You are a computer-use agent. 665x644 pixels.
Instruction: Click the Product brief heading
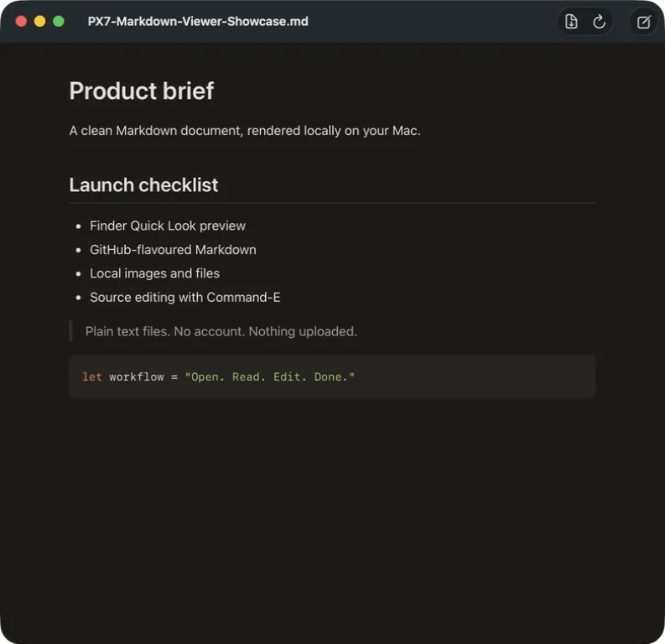point(142,91)
